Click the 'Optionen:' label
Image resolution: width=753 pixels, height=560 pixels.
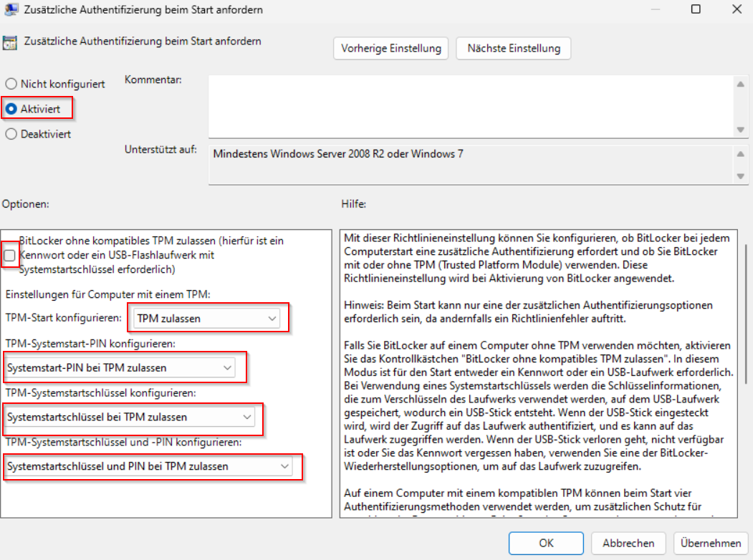[26, 204]
